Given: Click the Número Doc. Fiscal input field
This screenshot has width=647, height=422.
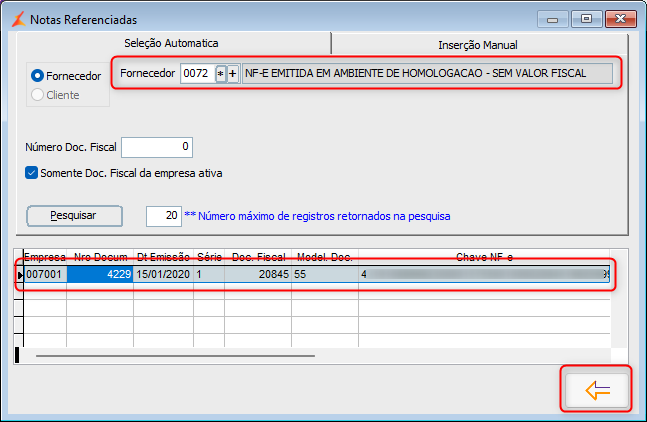Looking at the screenshot, I should (x=157, y=147).
